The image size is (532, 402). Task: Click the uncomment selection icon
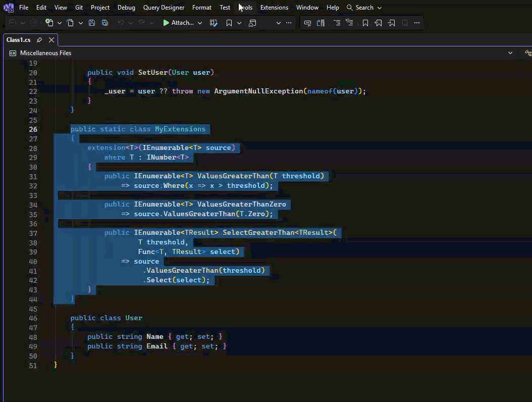pos(321,23)
